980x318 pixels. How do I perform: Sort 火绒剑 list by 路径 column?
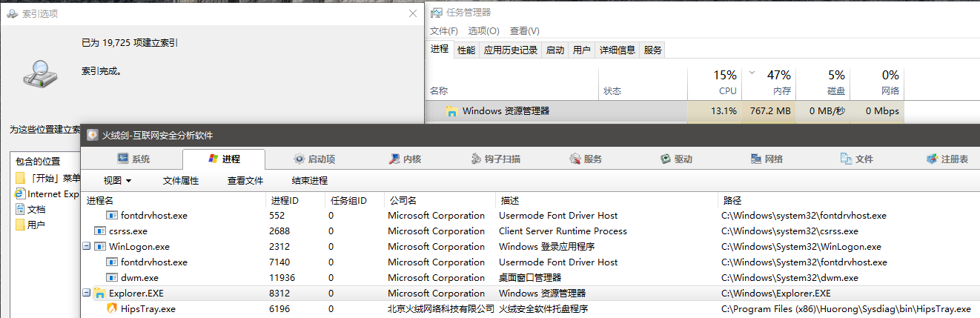coord(849,201)
